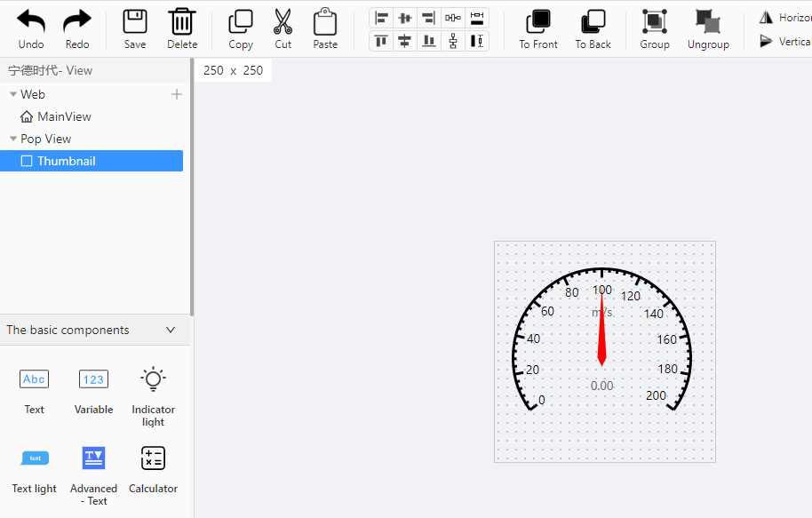Collapse The basic components panel chevron
The image size is (812, 518).
[x=171, y=330]
